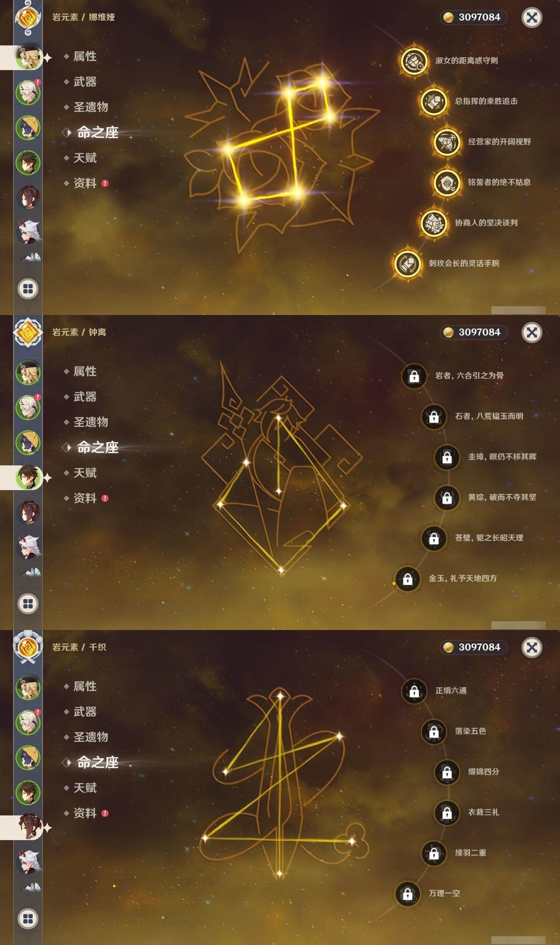Open the 属性 tab in Navia's menu

click(x=85, y=56)
